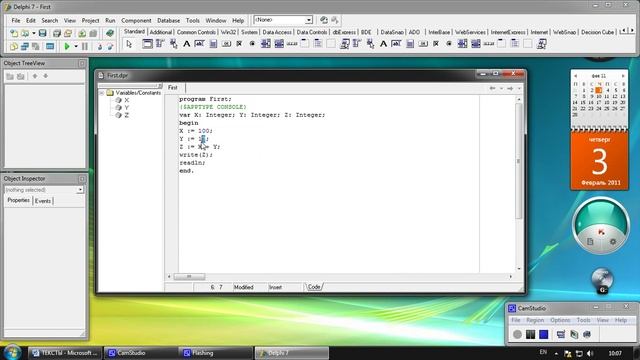Screen dimensions: 640x360
Task: Click editor navigate back arrow
Action: click(493, 89)
